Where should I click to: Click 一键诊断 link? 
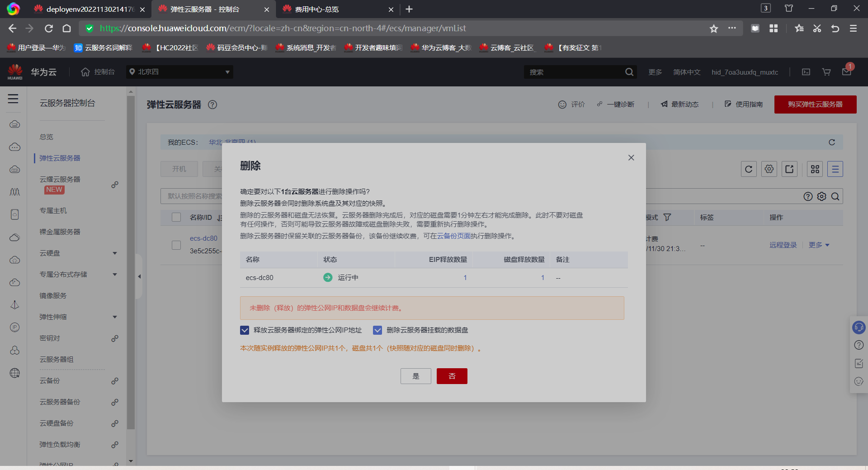[615, 104]
